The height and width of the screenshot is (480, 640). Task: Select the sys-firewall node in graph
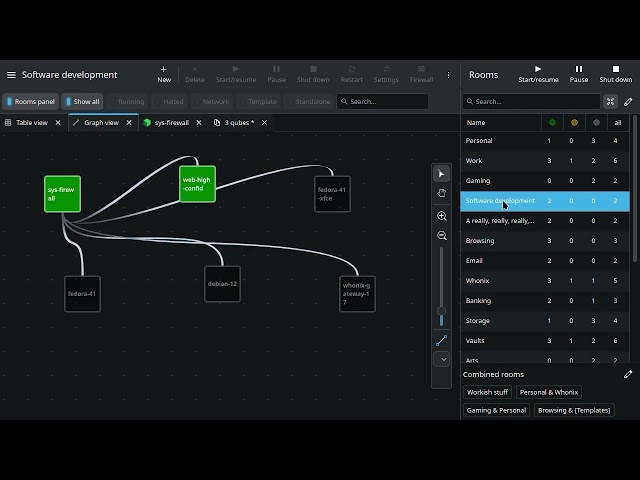[62, 194]
